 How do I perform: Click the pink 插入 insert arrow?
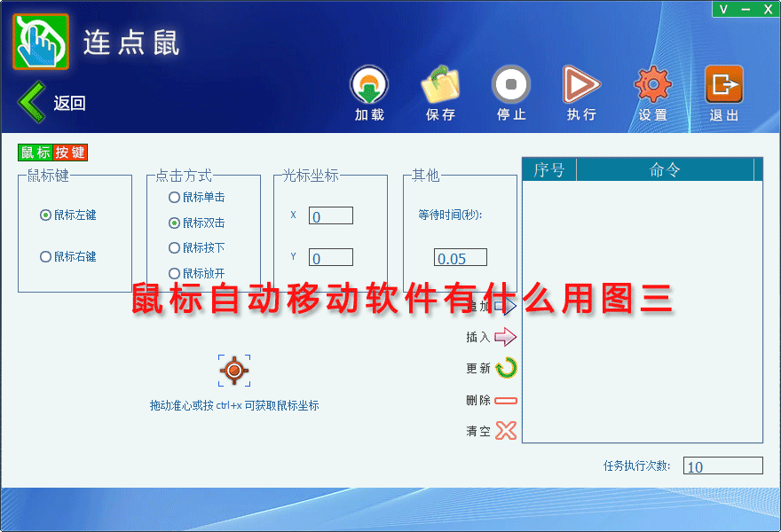point(506,337)
